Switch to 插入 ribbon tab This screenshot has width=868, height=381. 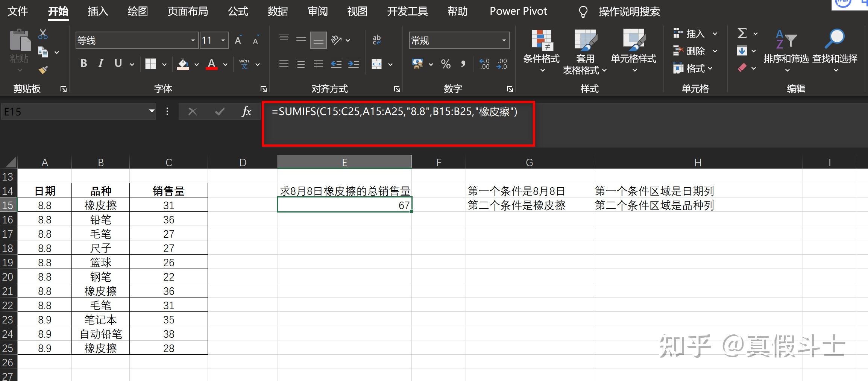[98, 11]
